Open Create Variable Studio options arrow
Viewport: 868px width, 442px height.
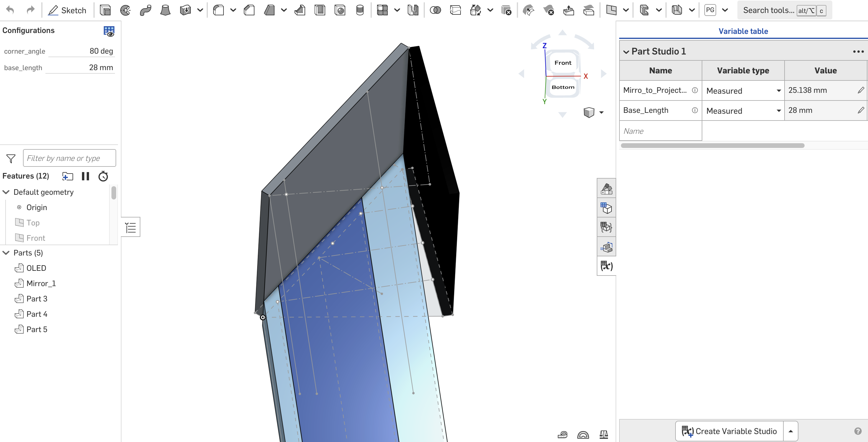tap(790, 431)
